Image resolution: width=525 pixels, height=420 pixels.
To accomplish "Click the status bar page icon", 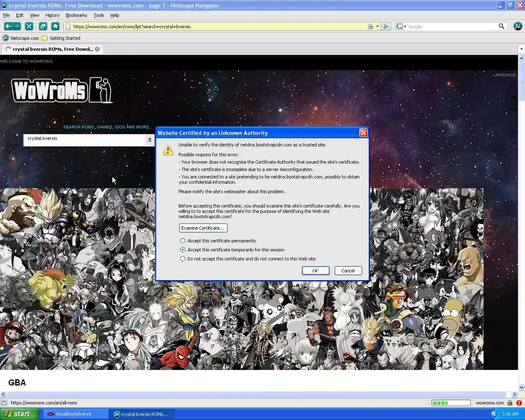I will click(4, 403).
